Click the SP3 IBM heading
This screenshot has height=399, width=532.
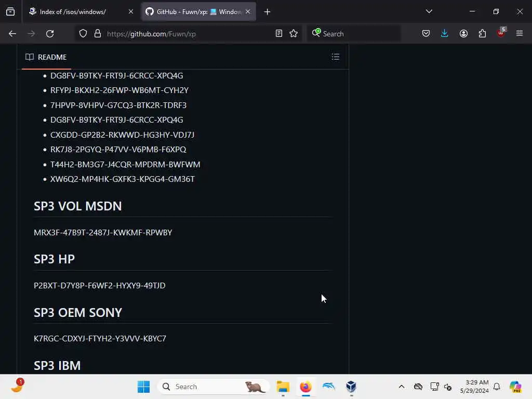[x=57, y=365]
